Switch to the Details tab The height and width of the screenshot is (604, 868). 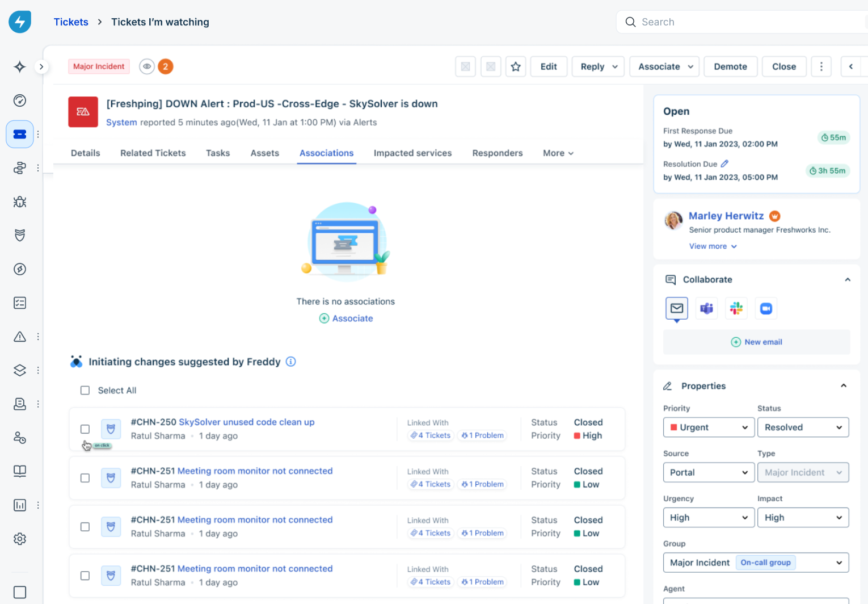(86, 153)
